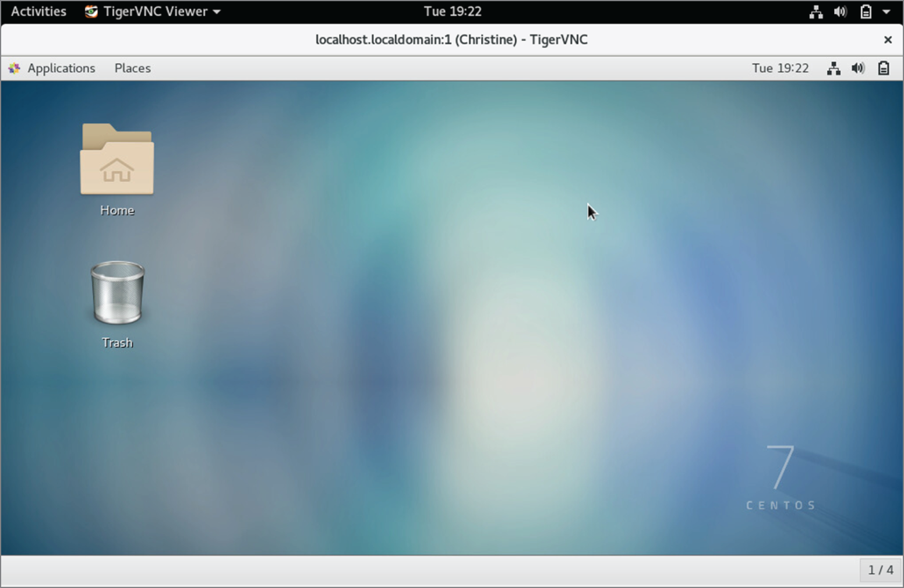The height and width of the screenshot is (588, 904).
Task: Click the remote battery icon
Action: point(884,68)
